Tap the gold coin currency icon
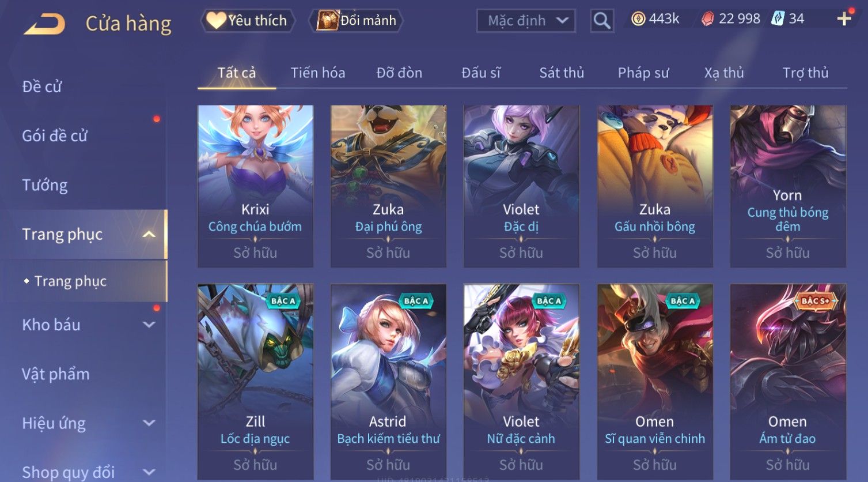Screen dimensions: 868x482 pyautogui.click(x=638, y=19)
